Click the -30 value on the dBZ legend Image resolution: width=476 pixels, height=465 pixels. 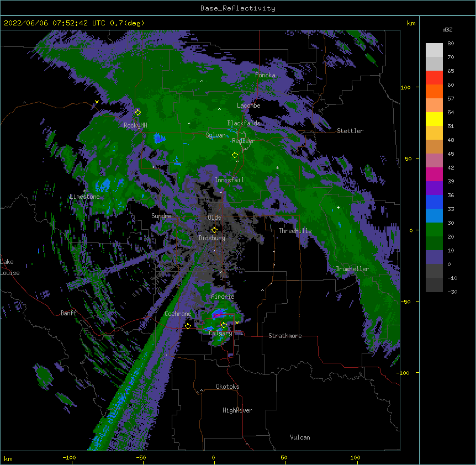tap(452, 292)
